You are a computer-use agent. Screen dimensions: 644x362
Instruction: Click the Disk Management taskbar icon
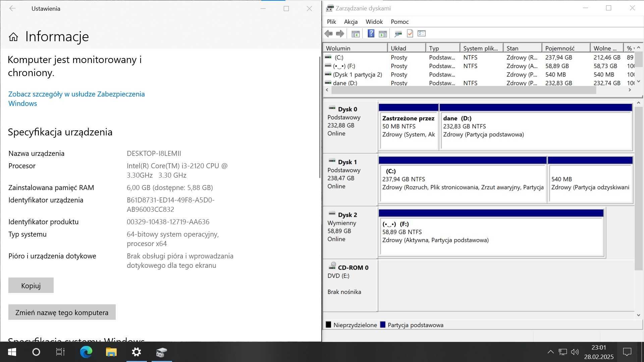pyautogui.click(x=162, y=352)
